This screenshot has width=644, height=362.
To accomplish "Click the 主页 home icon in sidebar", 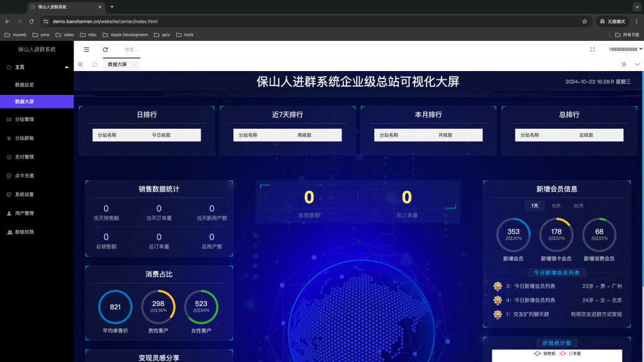I will coord(9,67).
